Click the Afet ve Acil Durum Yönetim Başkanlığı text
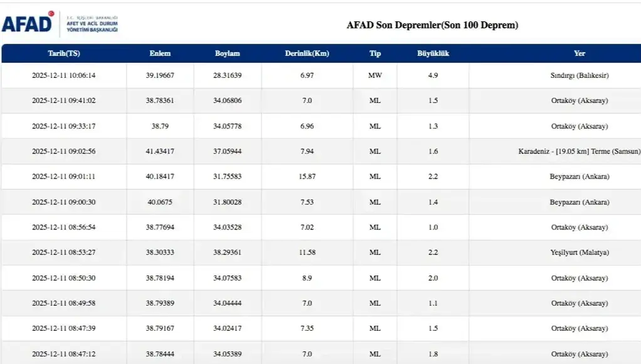The image size is (641, 364). (92, 25)
